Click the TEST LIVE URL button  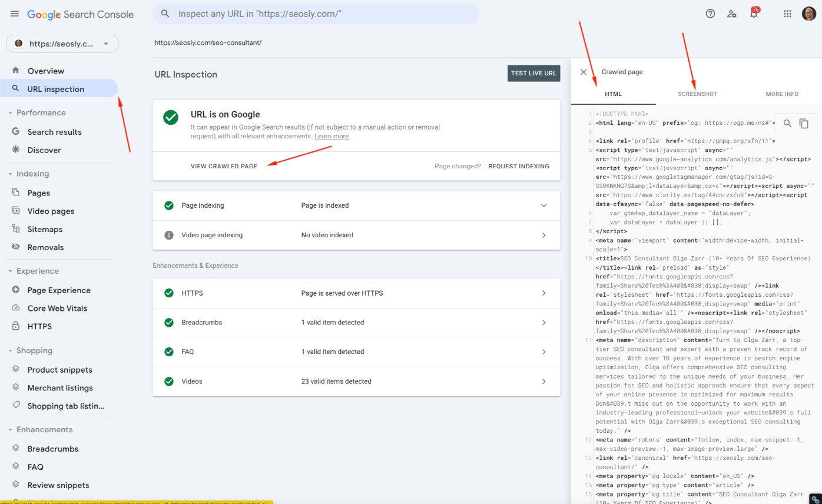point(533,73)
